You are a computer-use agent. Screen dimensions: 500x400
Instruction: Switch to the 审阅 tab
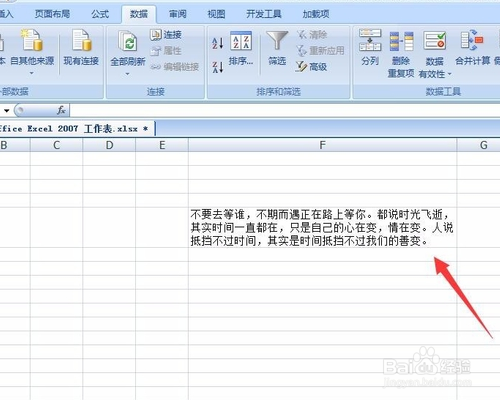(x=178, y=14)
